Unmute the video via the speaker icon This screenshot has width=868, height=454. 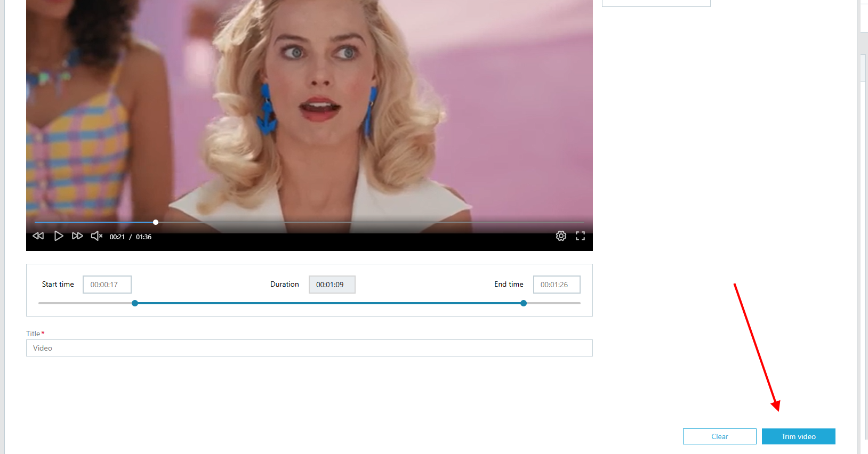coord(97,236)
